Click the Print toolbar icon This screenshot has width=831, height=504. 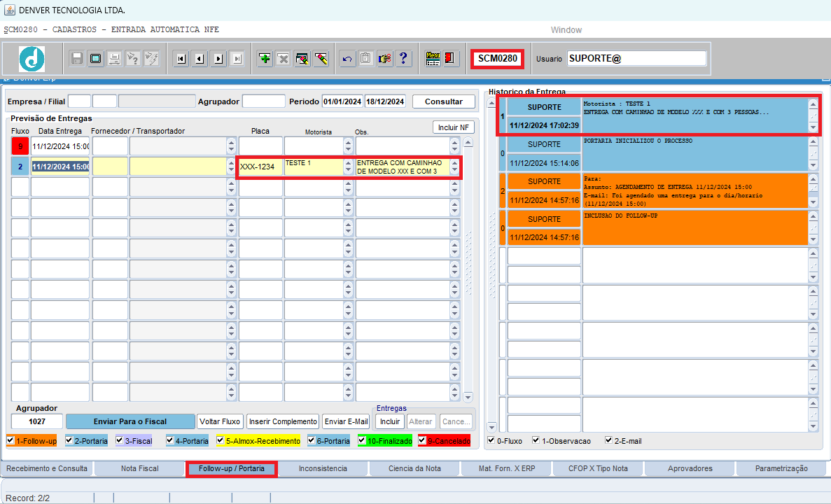[114, 58]
